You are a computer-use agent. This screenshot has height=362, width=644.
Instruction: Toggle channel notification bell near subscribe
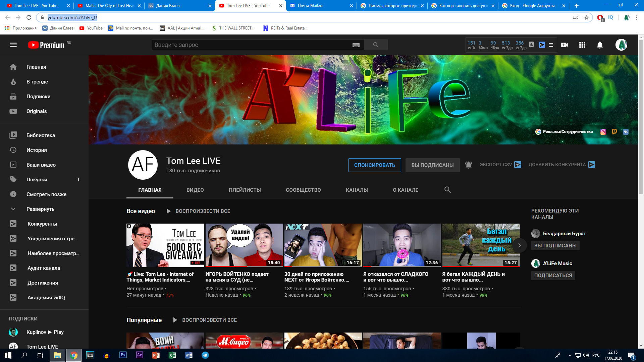(469, 165)
